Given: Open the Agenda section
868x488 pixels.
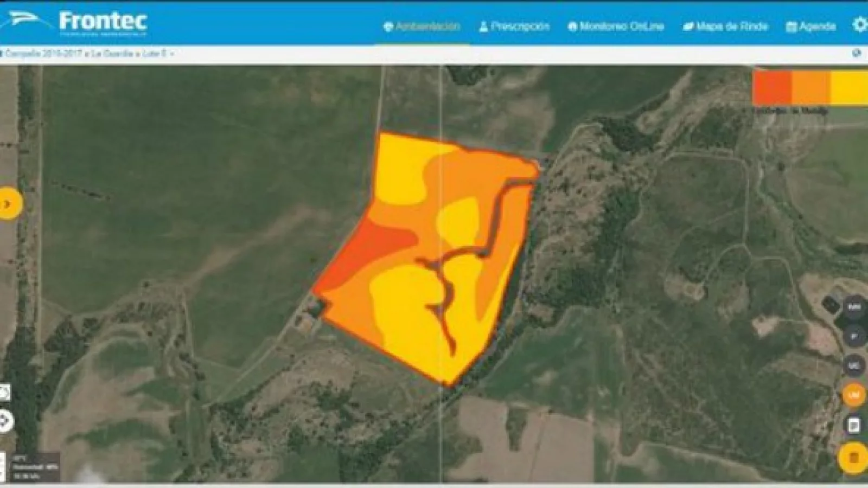Looking at the screenshot, I should pos(810,26).
